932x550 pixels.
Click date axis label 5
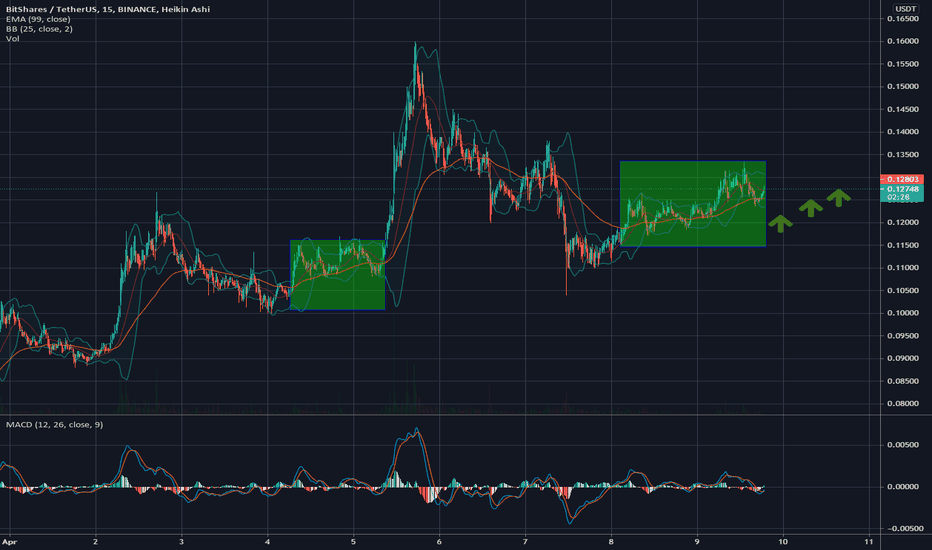[353, 542]
